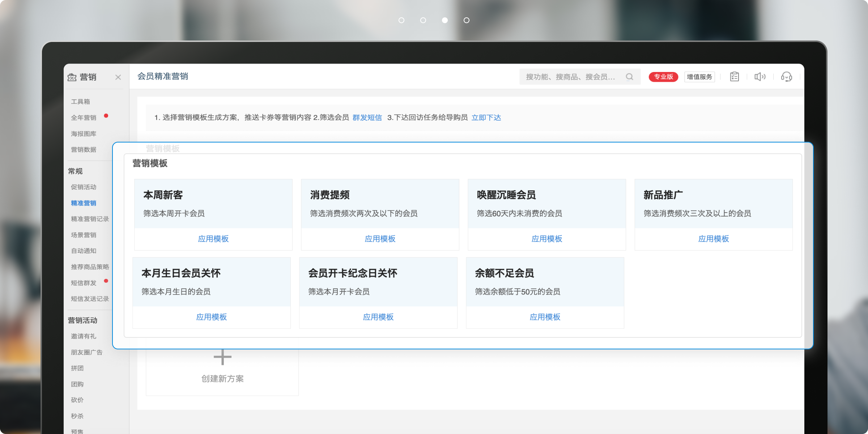Viewport: 868px width, 434px height.
Task: Click the 群发短信 link
Action: pos(367,118)
